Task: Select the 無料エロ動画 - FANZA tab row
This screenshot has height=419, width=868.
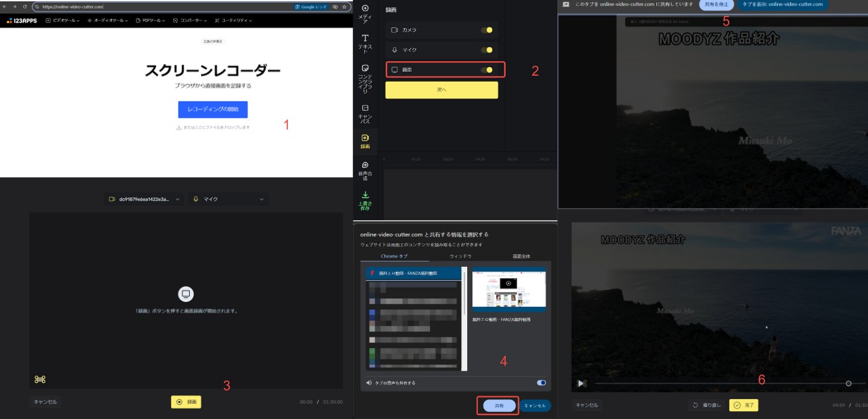Action: tap(414, 273)
